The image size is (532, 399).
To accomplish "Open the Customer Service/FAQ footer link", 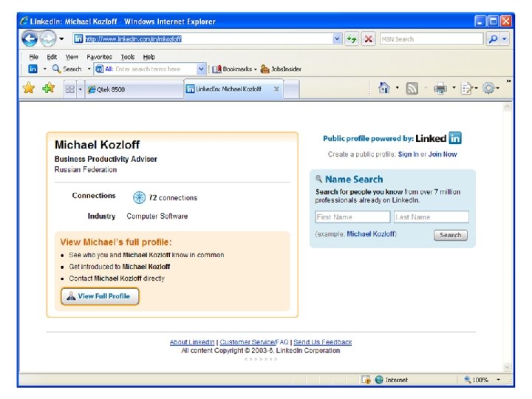I will point(254,342).
